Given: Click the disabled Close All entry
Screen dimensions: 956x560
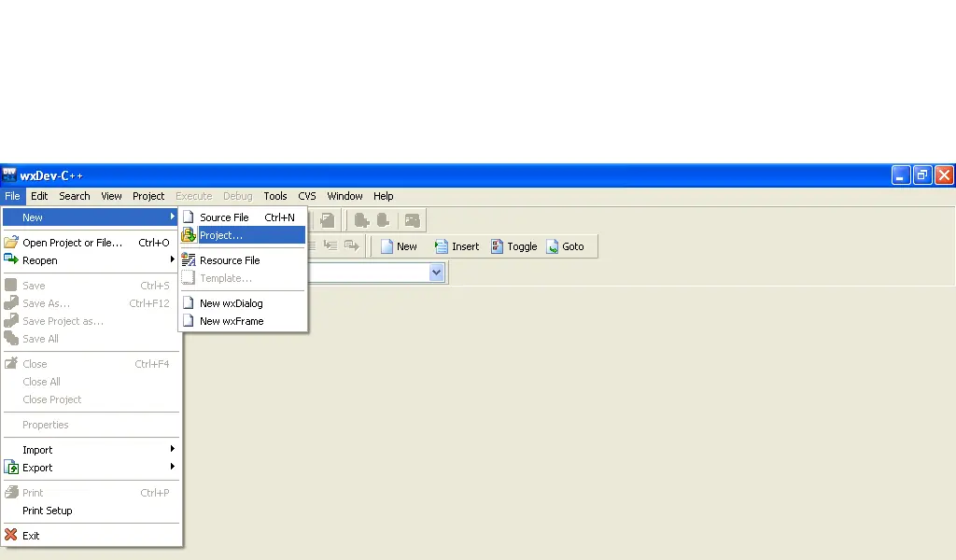Looking at the screenshot, I should click(x=91, y=382).
